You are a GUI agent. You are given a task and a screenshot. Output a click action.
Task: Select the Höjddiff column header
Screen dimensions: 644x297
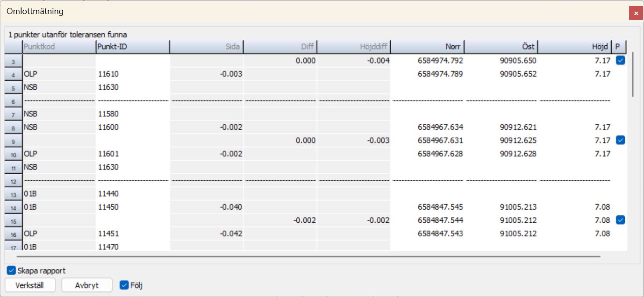(354, 47)
